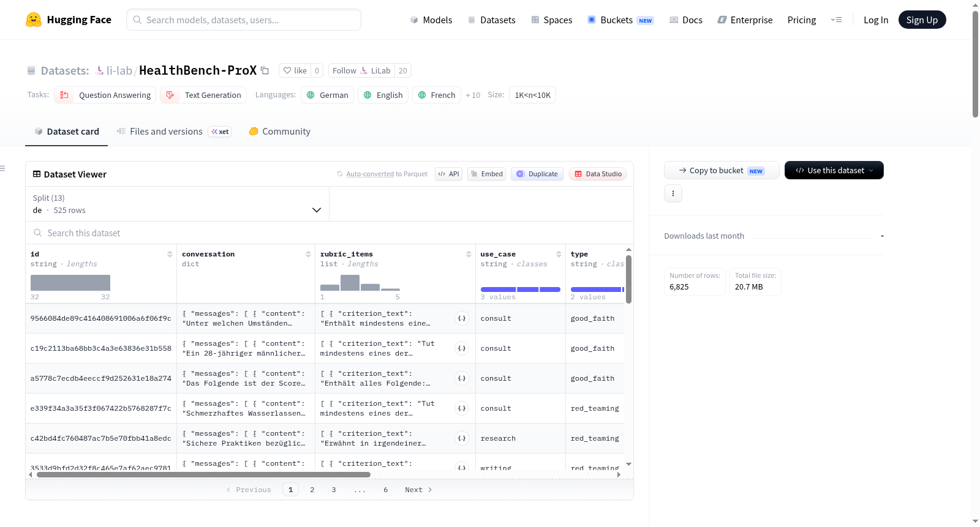Click the Log In link
This screenshot has height=527, width=980.
tap(876, 20)
